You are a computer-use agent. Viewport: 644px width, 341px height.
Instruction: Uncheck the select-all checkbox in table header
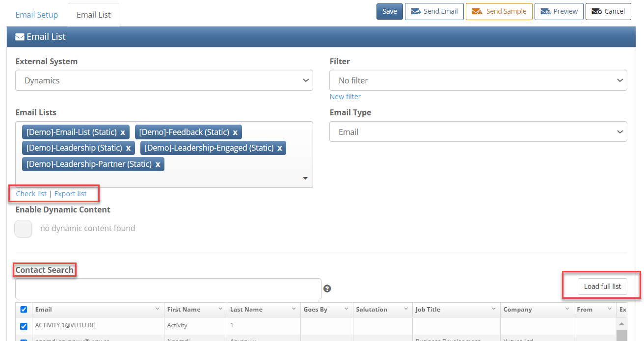[x=24, y=309]
